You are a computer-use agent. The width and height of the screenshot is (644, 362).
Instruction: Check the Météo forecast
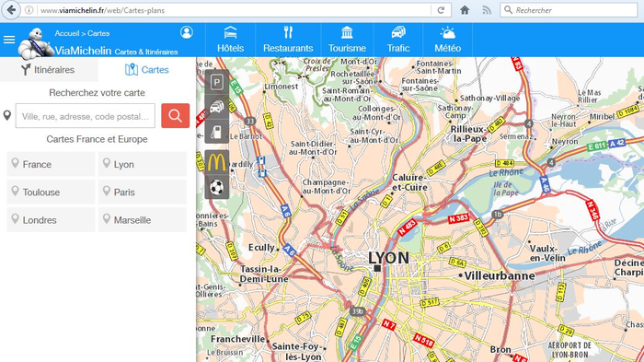448,40
